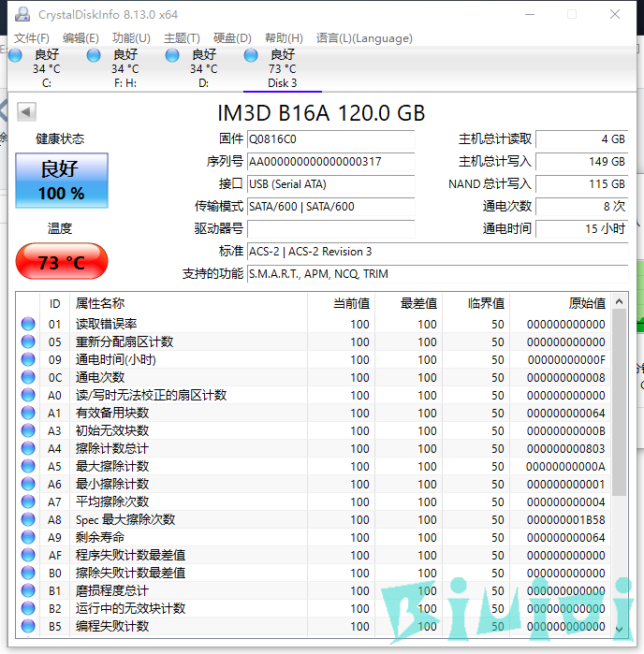Image resolution: width=644 pixels, height=654 pixels.
Task: Click the status icon of attribute 0C row
Action: [x=28, y=377]
